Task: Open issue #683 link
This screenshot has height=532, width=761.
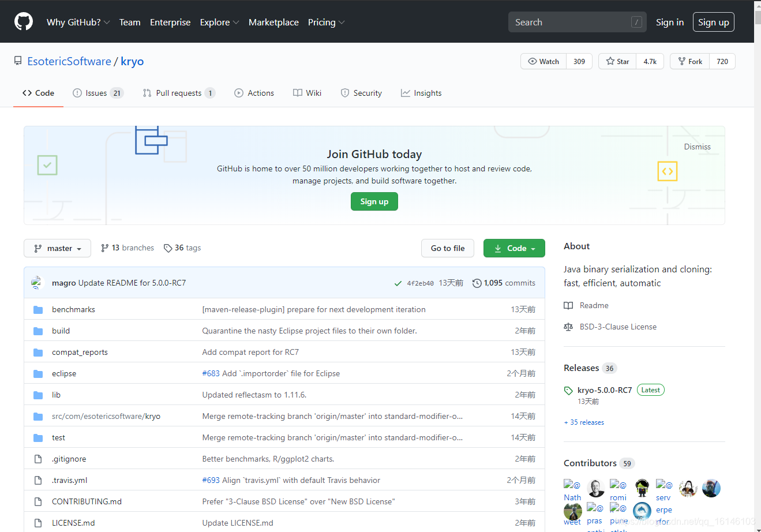Action: (x=211, y=373)
